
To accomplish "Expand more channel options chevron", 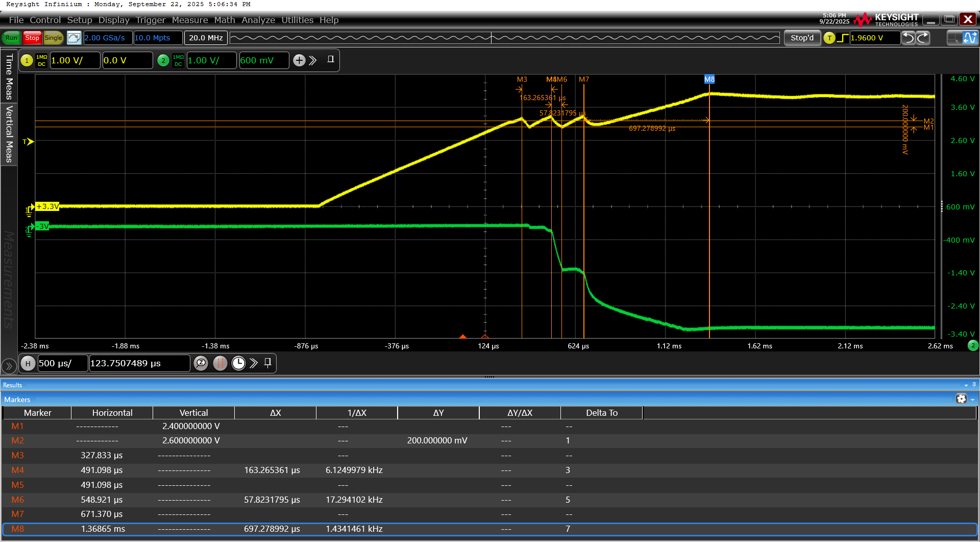I will [x=313, y=60].
